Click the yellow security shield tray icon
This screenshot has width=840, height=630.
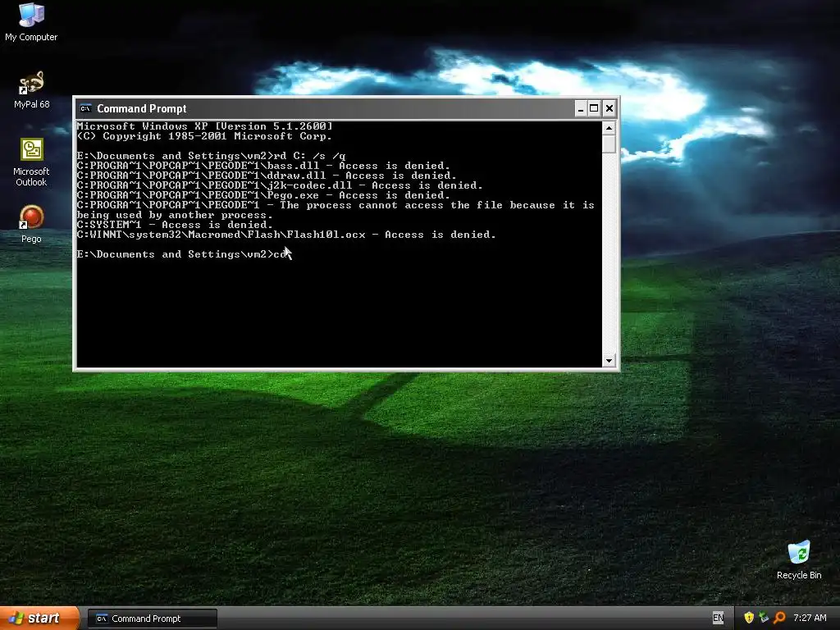point(748,619)
